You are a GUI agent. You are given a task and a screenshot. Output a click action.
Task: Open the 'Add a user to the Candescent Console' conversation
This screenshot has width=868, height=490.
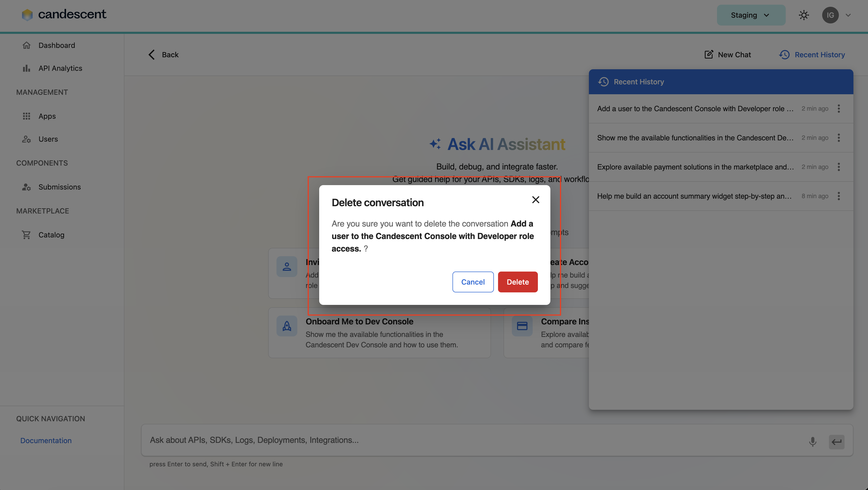pyautogui.click(x=695, y=109)
